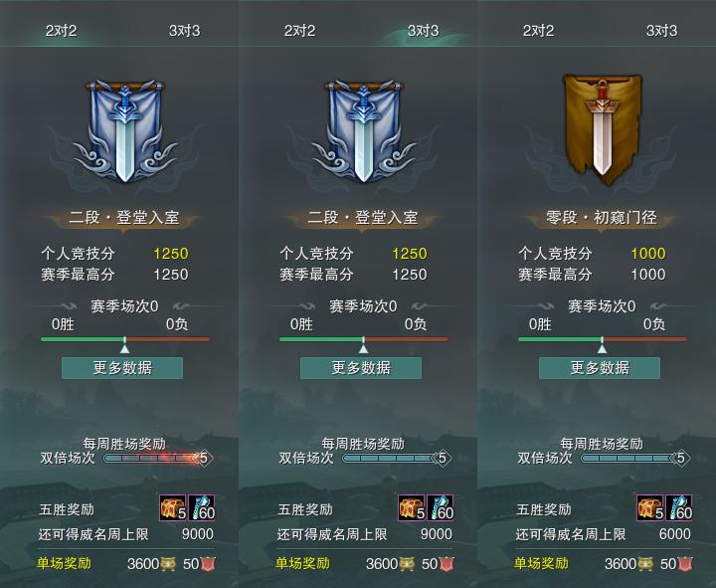
Task: Click 零段·初窥门径 rank title banner
Action: tap(602, 218)
